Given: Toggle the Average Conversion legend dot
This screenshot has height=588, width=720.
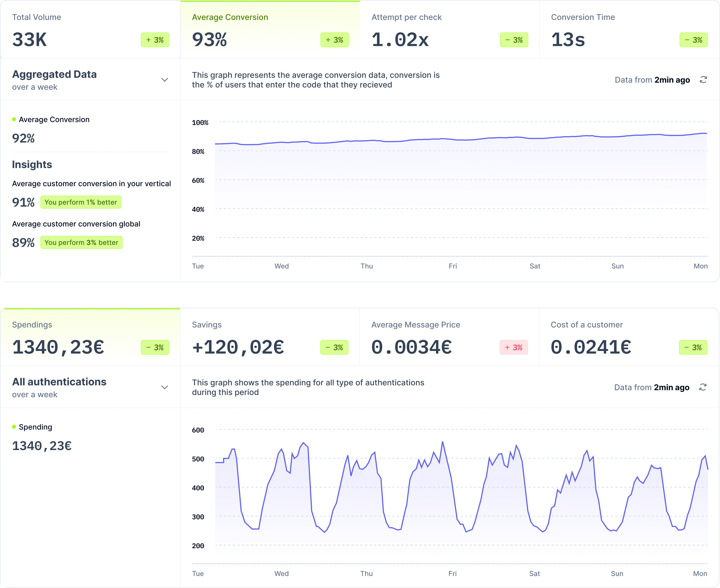Looking at the screenshot, I should click(x=14, y=119).
